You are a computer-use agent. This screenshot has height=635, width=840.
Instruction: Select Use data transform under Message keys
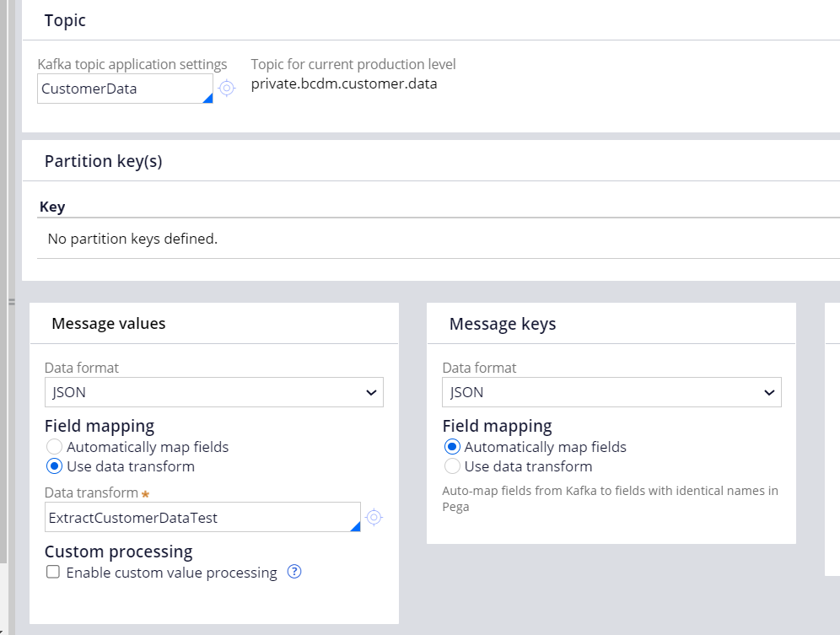click(x=452, y=465)
